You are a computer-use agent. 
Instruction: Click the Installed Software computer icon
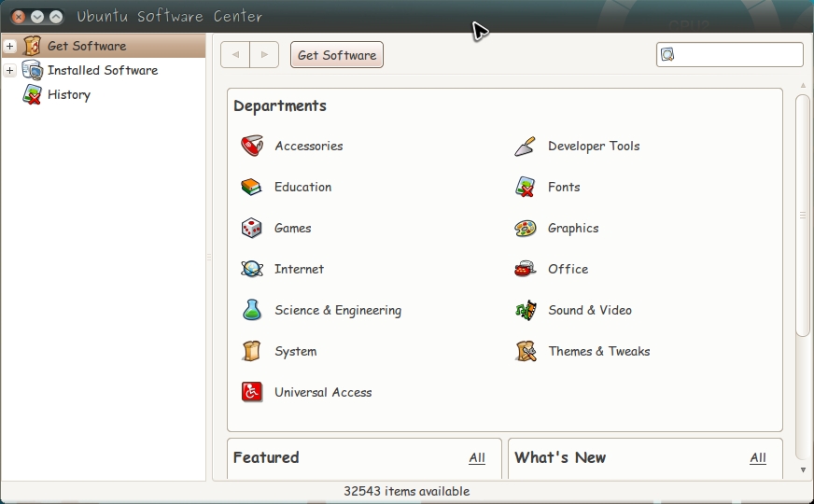32,70
